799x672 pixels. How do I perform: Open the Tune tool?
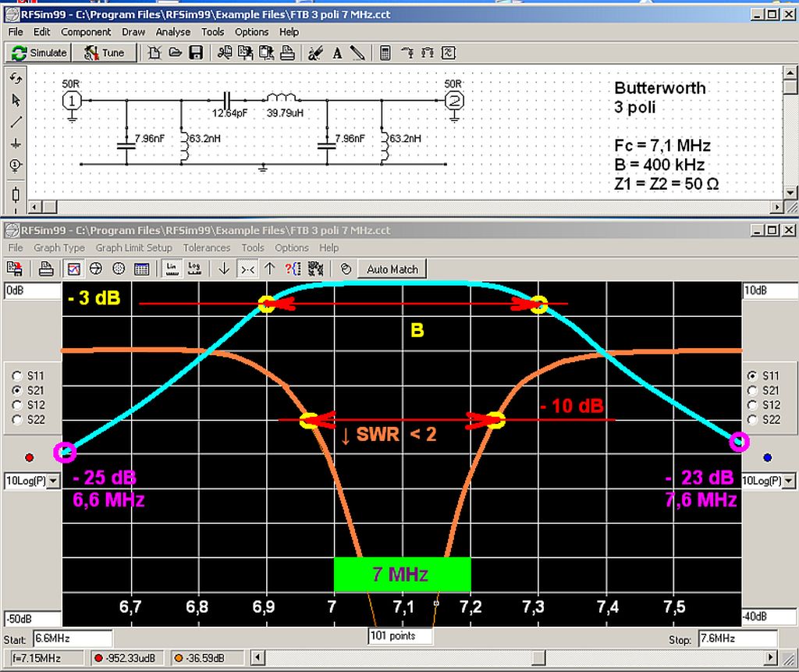click(105, 52)
